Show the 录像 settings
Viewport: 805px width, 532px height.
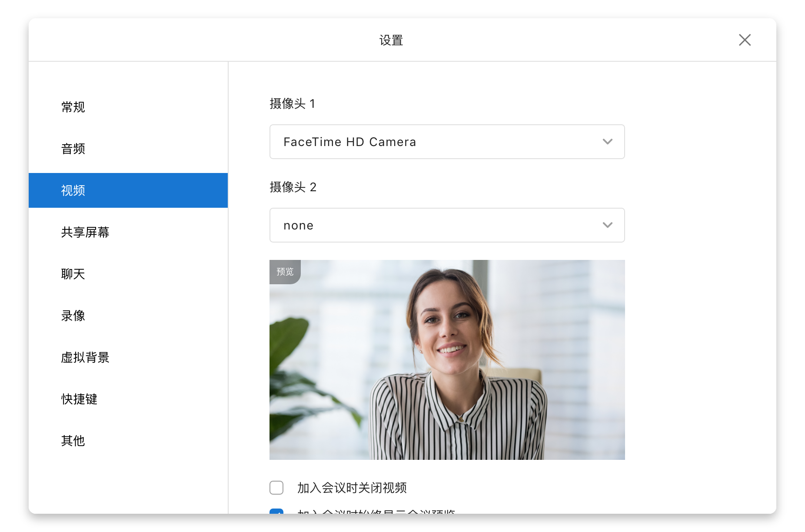point(73,316)
